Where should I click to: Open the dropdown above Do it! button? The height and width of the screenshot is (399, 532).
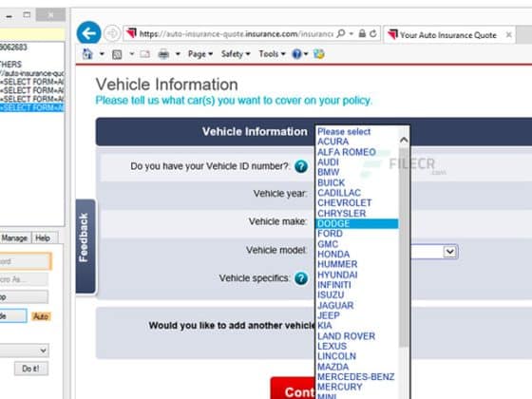(x=43, y=350)
